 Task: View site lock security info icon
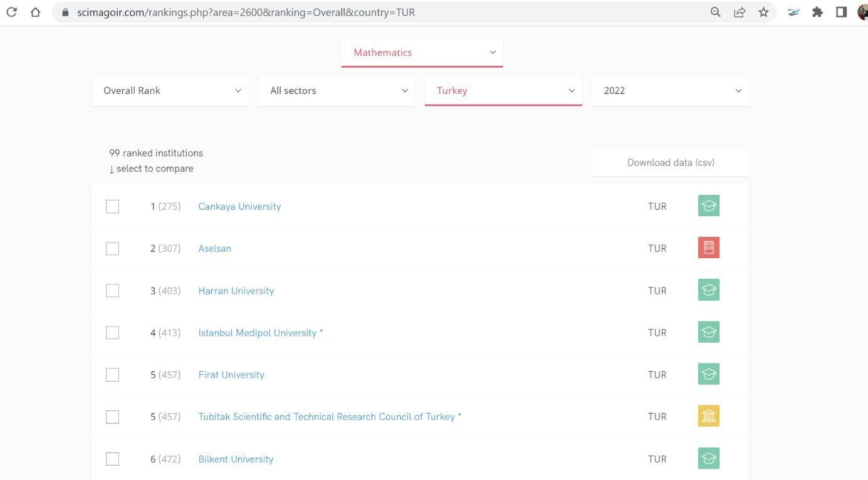[65, 13]
